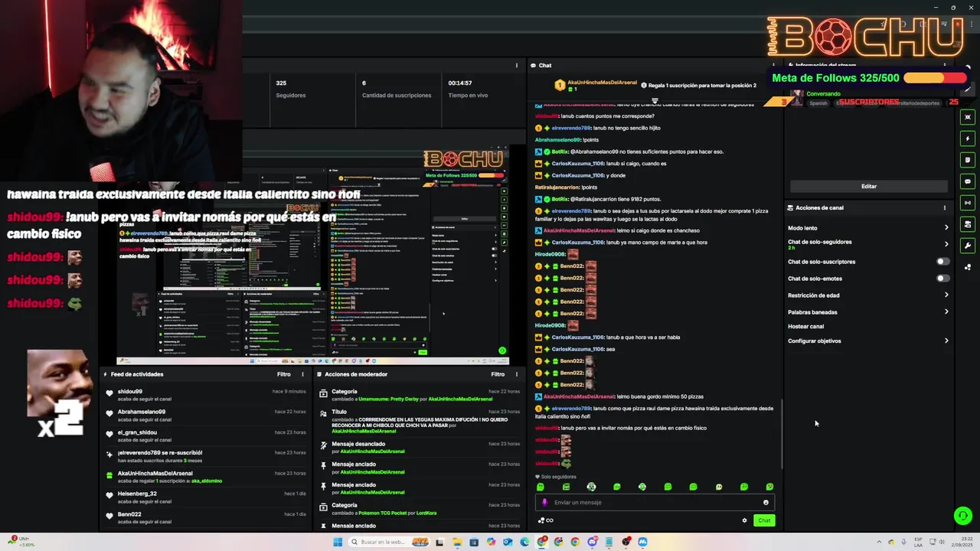Click the Título change icon in moderator actions
The width and height of the screenshot is (980, 551).
click(x=323, y=413)
